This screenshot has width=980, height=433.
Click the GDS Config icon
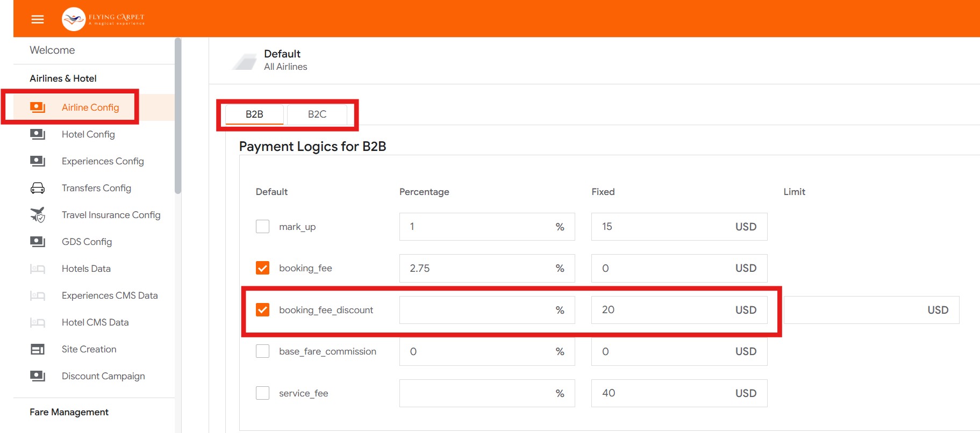pyautogui.click(x=38, y=242)
